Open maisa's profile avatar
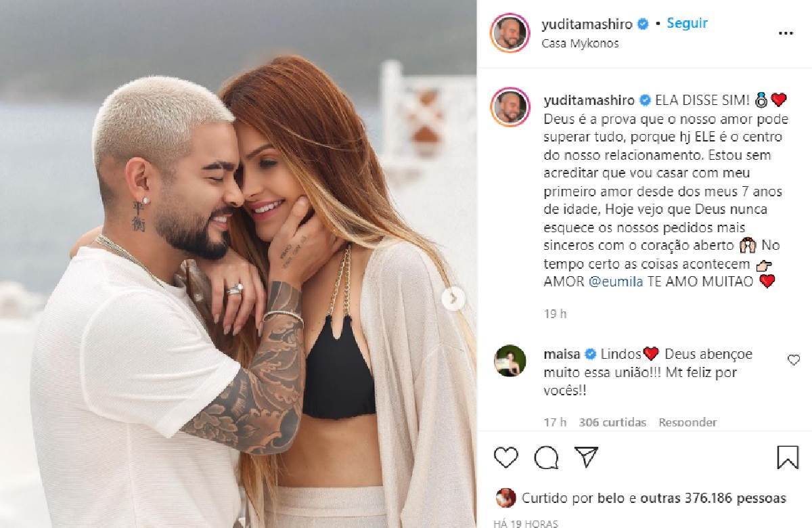 coord(510,361)
